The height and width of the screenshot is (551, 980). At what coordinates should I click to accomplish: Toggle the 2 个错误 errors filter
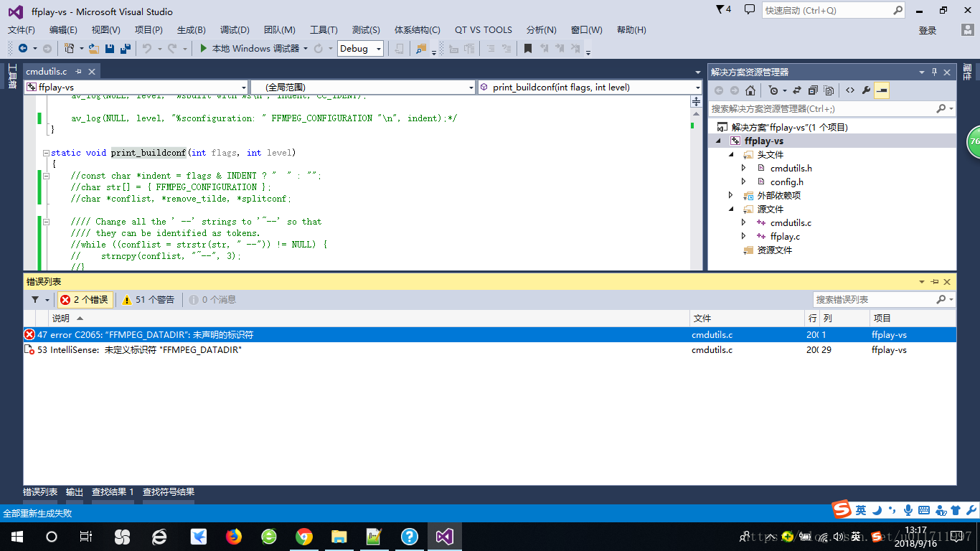pos(84,300)
